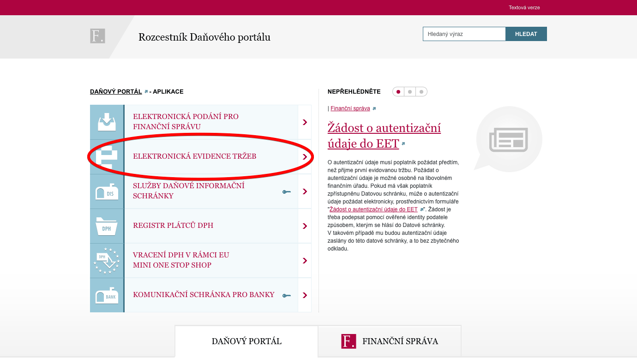Open arrow for Komunikační schránka pro banky
Viewport: 637px width, 364px height.
305,295
